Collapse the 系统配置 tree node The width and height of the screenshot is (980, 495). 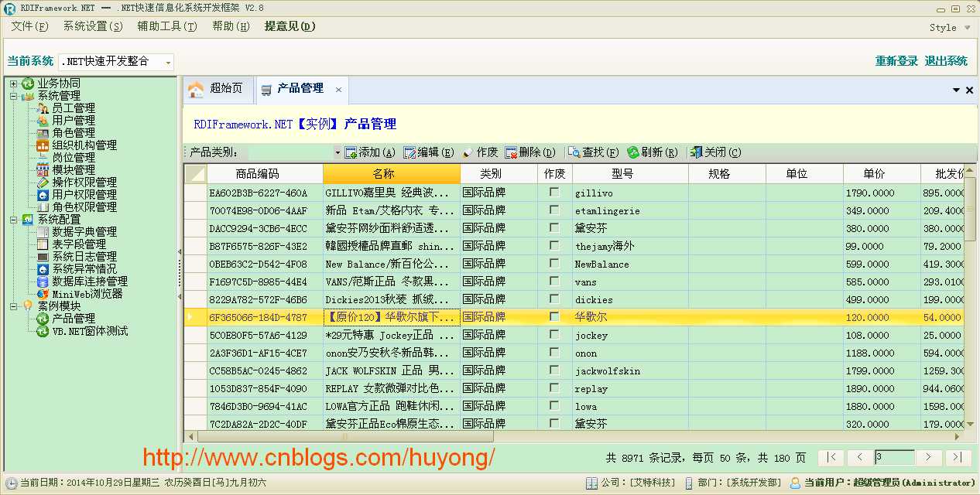[x=13, y=220]
